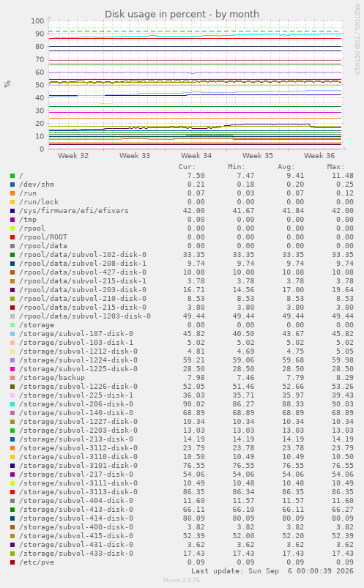This screenshot has height=588, width=364.
Task: Click the /storage/backup legend label
Action: 52,378
